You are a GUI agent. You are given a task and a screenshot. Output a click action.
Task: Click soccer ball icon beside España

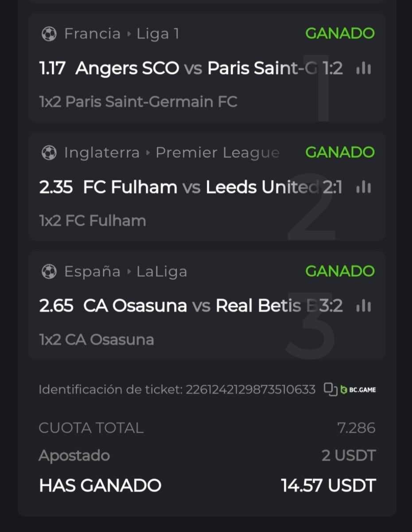pyautogui.click(x=49, y=271)
